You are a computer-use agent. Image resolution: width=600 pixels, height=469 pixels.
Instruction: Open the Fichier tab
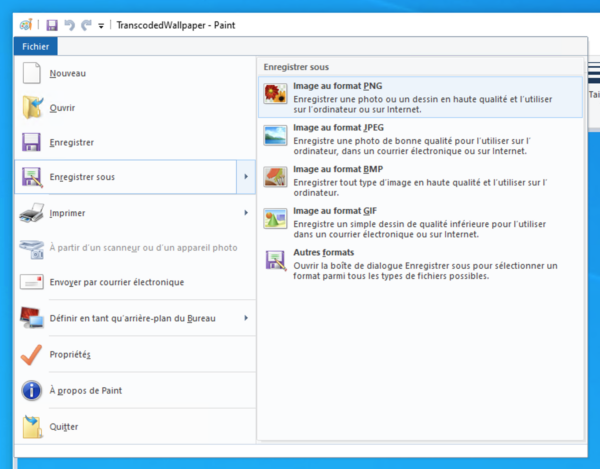(x=36, y=46)
